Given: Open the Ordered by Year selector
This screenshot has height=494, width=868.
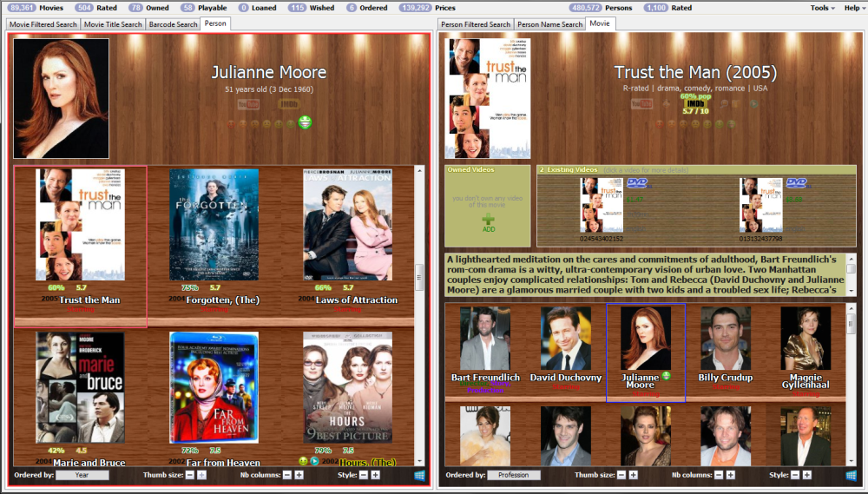Looking at the screenshot, I should tap(82, 475).
